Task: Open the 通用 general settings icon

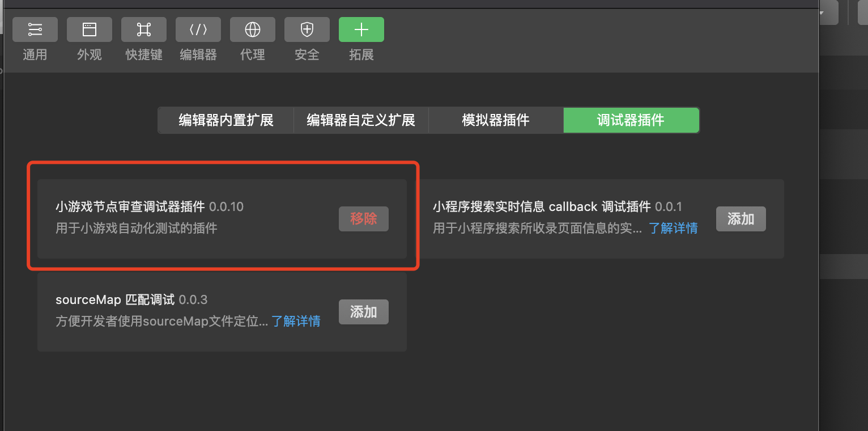Action: pos(35,29)
